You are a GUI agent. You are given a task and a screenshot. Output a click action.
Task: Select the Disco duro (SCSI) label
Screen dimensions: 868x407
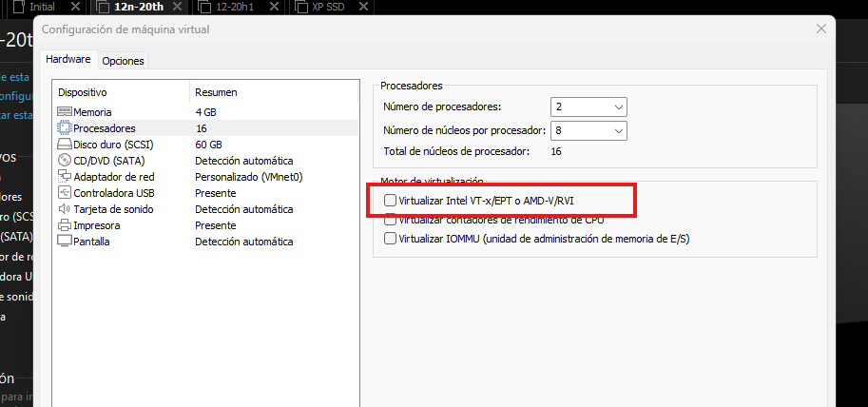[113, 145]
